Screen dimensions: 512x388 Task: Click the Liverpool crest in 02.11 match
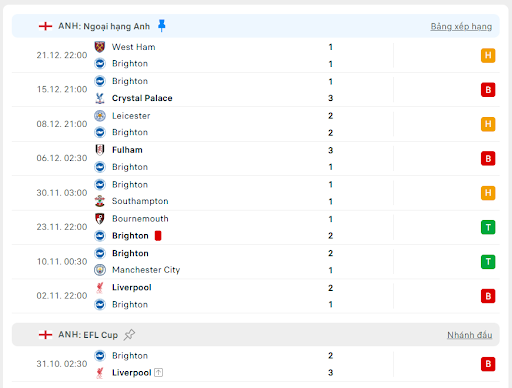100,287
